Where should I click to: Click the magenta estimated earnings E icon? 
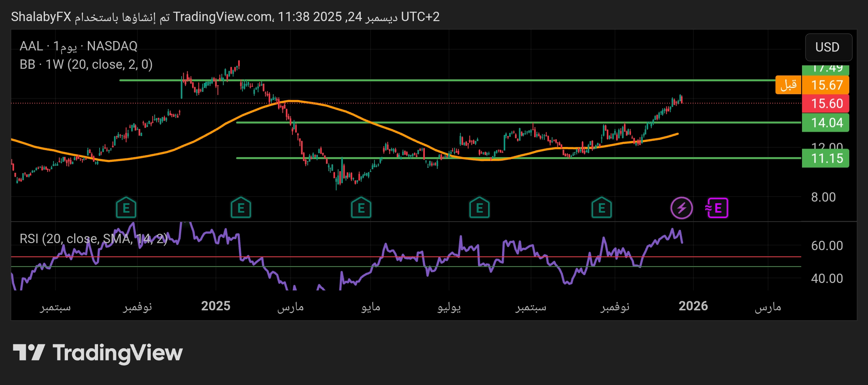click(717, 208)
